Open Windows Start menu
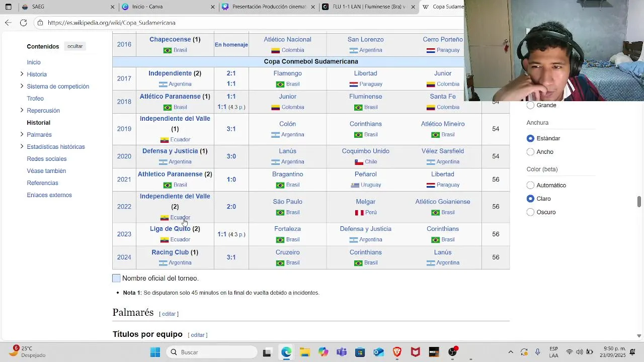This screenshot has height=362, width=644. 155,352
